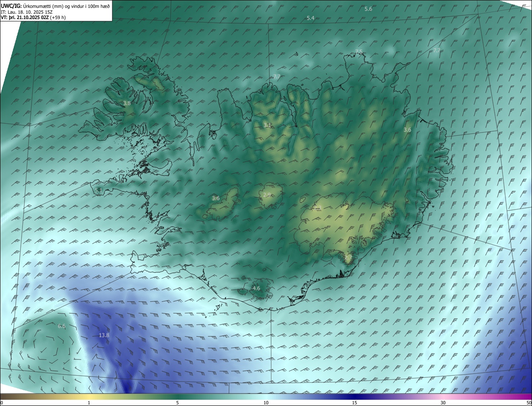The image size is (532, 406).
Task: Click the 2.9 value label on the glacier
Action: coord(267,195)
